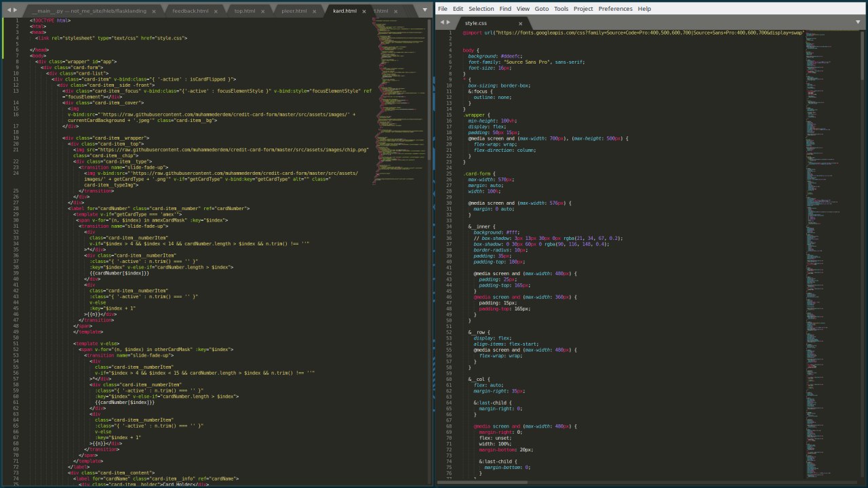Click the span v-for in otherCardMask line
Screen dimensions: 868x488
click(156, 350)
